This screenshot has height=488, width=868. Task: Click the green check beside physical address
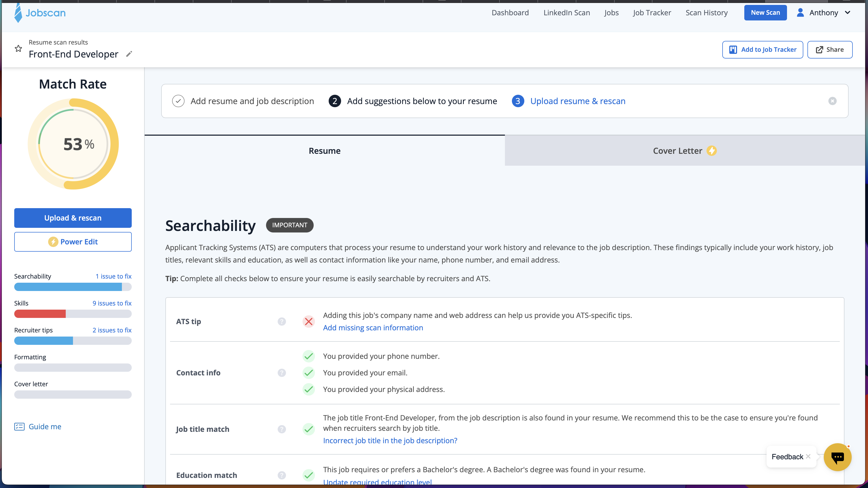[309, 389]
